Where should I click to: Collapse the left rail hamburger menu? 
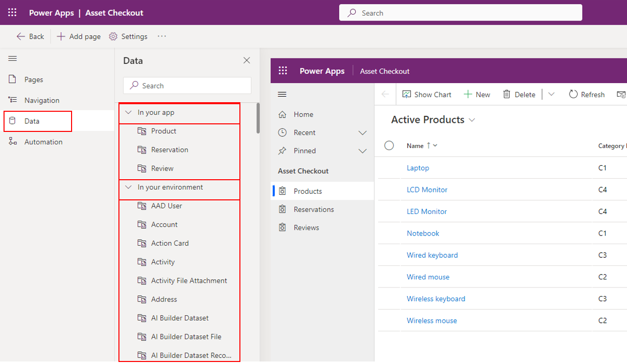[x=13, y=59]
